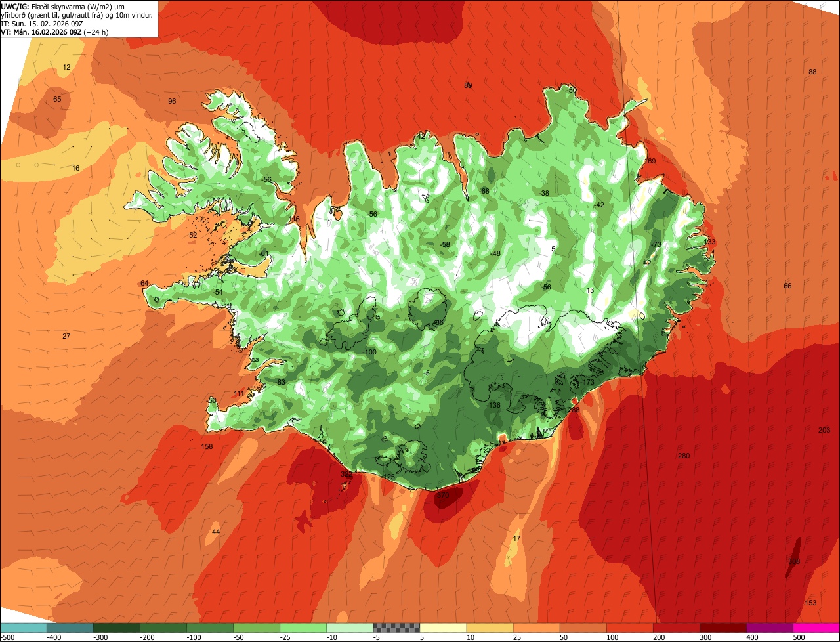Click the map value 133 on east coast

pyautogui.click(x=710, y=242)
